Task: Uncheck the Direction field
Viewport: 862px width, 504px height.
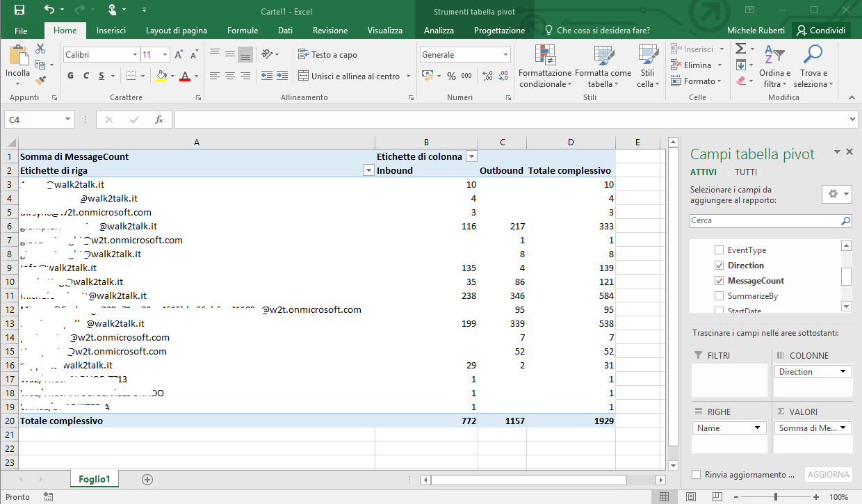Action: point(719,266)
